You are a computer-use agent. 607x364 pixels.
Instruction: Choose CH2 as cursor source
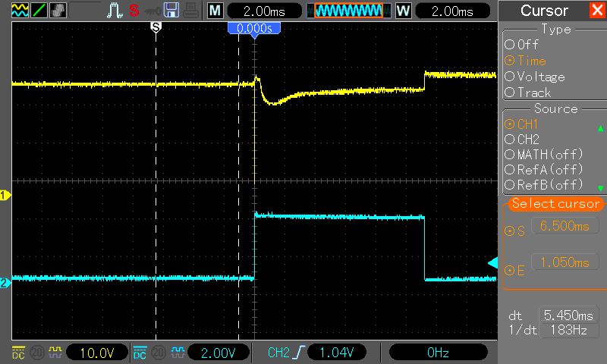[522, 140]
